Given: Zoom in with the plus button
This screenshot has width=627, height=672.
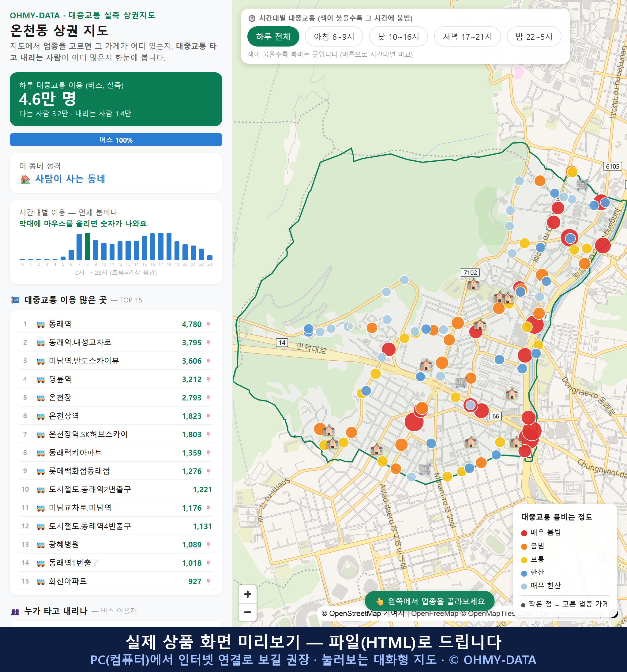Looking at the screenshot, I should pos(247,594).
